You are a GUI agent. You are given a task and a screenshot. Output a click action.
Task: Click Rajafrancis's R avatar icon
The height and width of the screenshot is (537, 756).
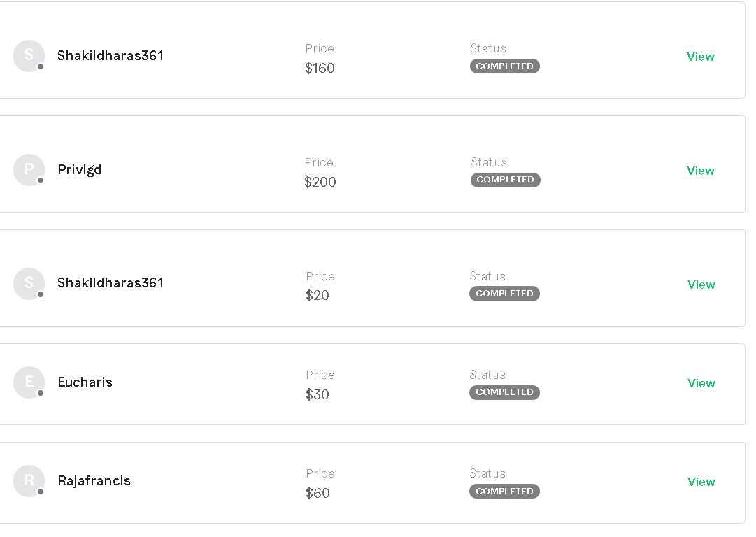point(29,481)
